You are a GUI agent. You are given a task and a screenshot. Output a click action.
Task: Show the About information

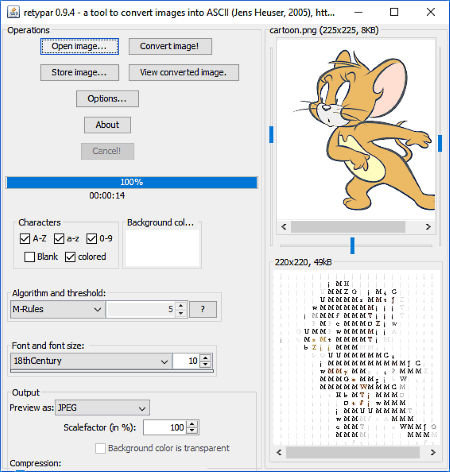[107, 125]
